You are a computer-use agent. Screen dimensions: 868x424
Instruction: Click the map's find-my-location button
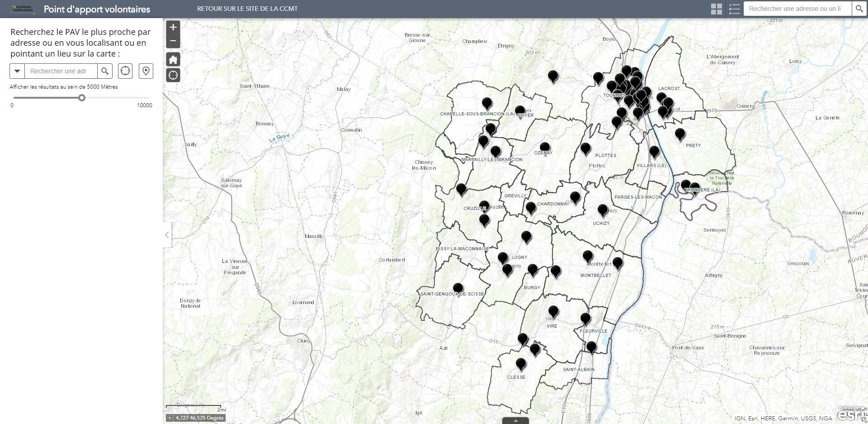[x=173, y=75]
